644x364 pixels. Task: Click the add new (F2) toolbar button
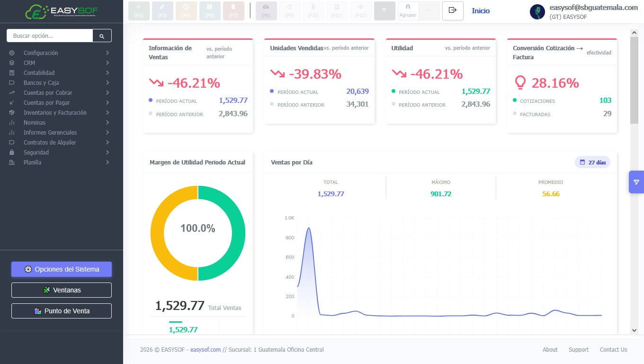139,10
